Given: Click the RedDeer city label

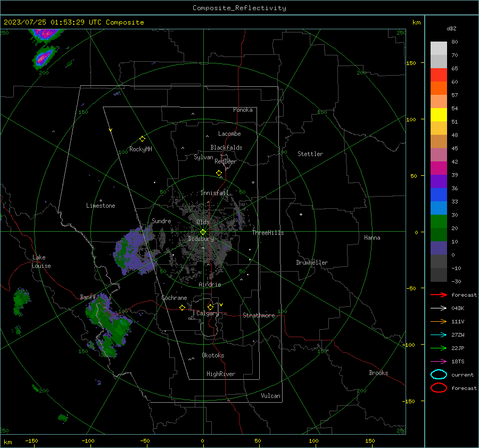Looking at the screenshot, I should 226,161.
